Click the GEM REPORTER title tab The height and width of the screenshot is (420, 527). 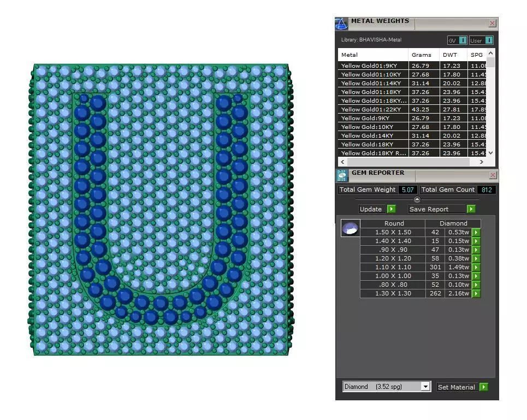378,173
